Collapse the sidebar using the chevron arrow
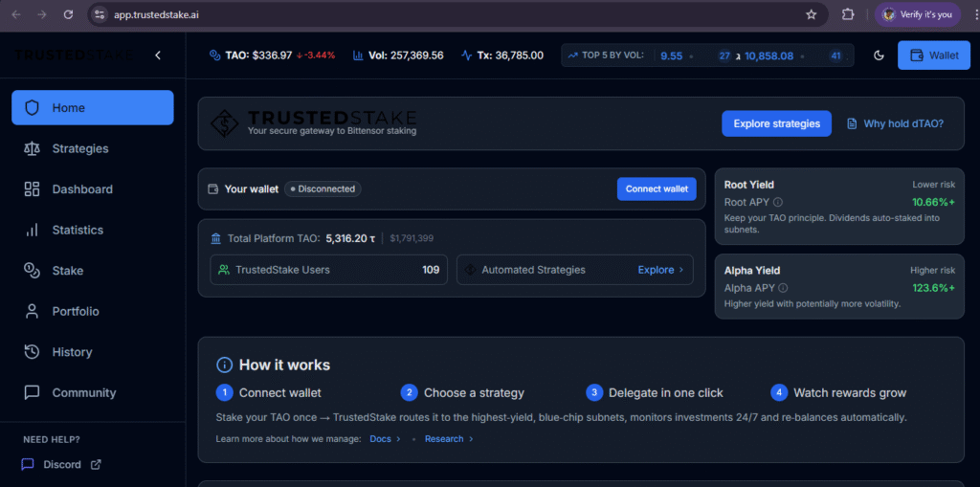This screenshot has height=487, width=980. click(x=158, y=55)
